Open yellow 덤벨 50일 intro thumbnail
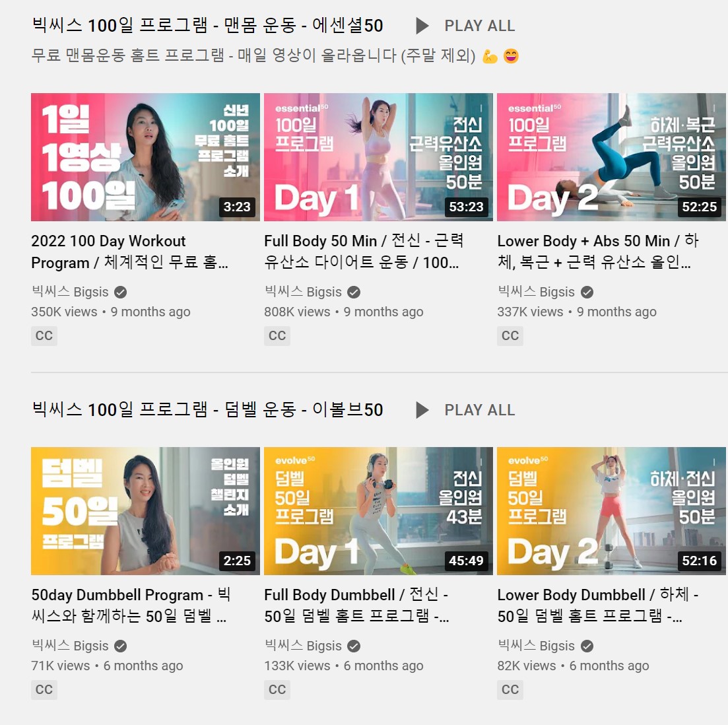The image size is (728, 725). point(145,511)
